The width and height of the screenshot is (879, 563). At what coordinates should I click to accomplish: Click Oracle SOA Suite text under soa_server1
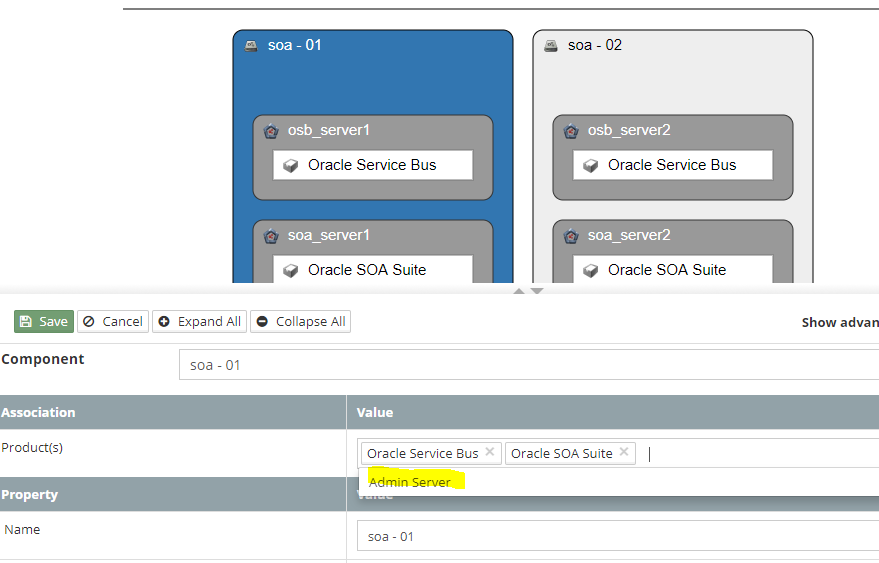[x=367, y=270]
